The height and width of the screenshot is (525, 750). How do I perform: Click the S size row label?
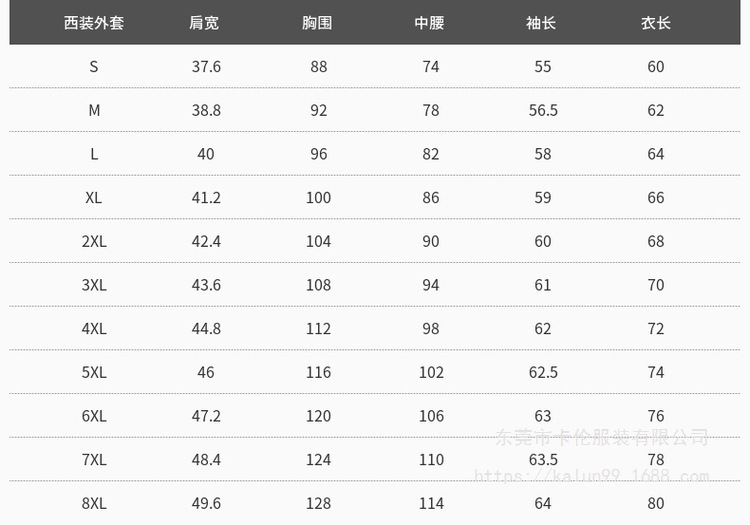click(94, 67)
